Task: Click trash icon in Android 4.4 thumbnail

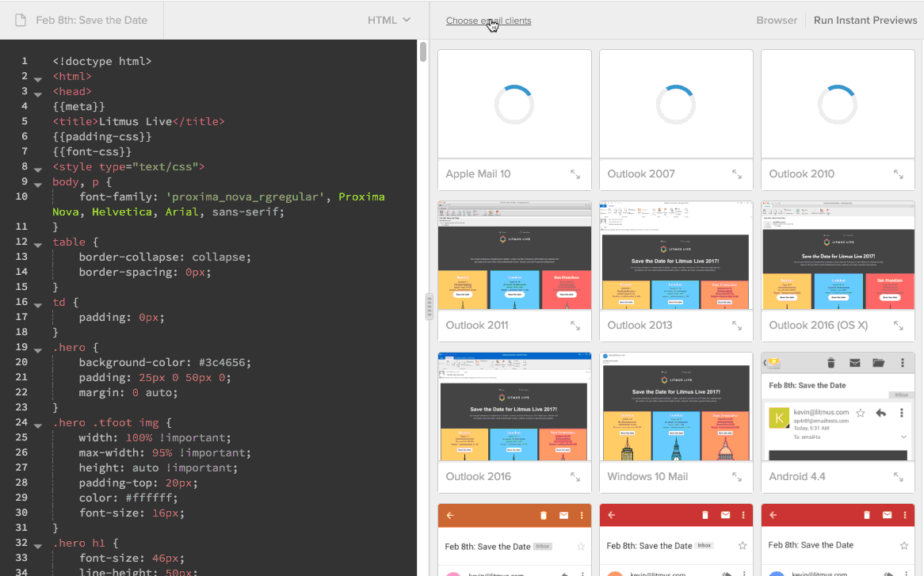Action: point(831,363)
